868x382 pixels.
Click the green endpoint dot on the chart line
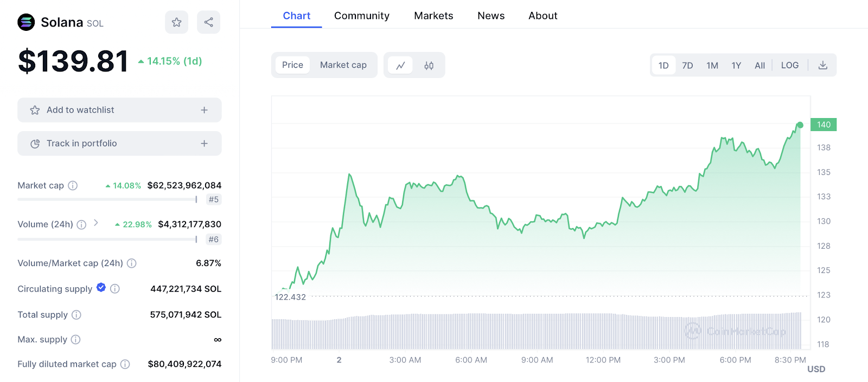800,125
